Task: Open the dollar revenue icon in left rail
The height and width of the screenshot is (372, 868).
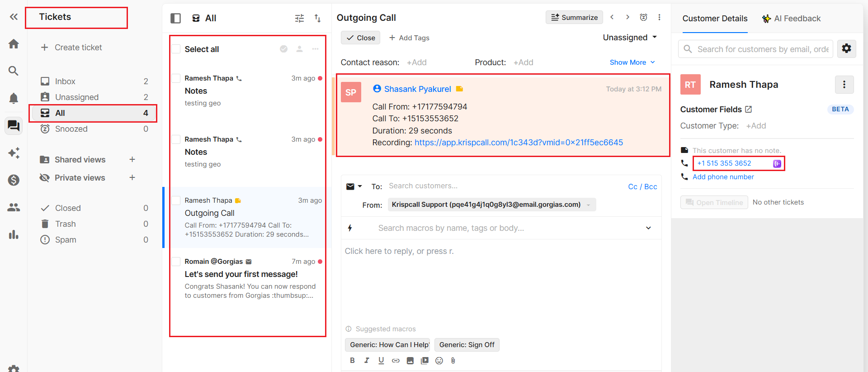Action: click(14, 180)
